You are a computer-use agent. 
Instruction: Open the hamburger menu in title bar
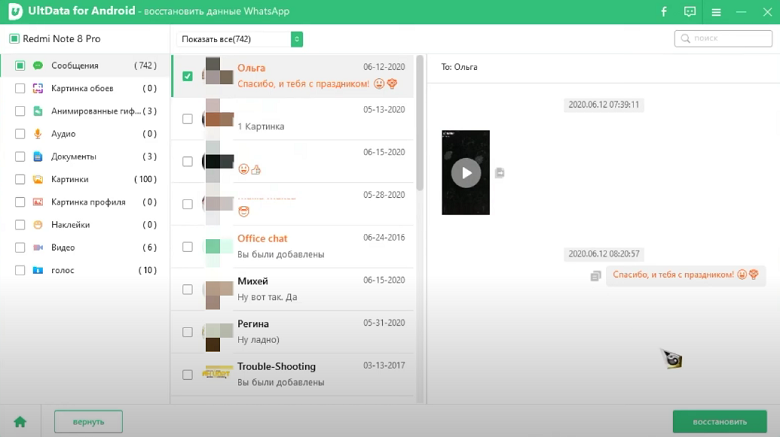(716, 12)
